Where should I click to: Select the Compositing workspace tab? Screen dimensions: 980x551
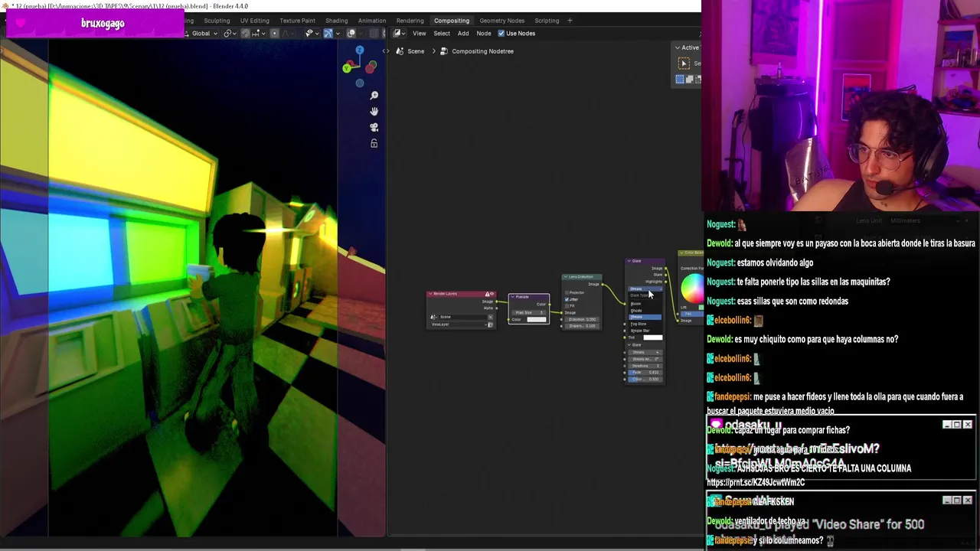pyautogui.click(x=452, y=21)
